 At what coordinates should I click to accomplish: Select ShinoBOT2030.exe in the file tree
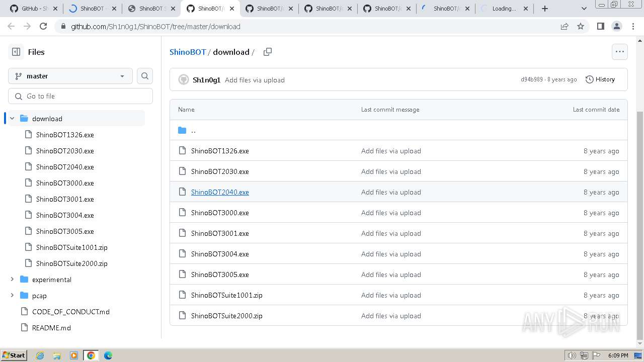[x=65, y=151]
